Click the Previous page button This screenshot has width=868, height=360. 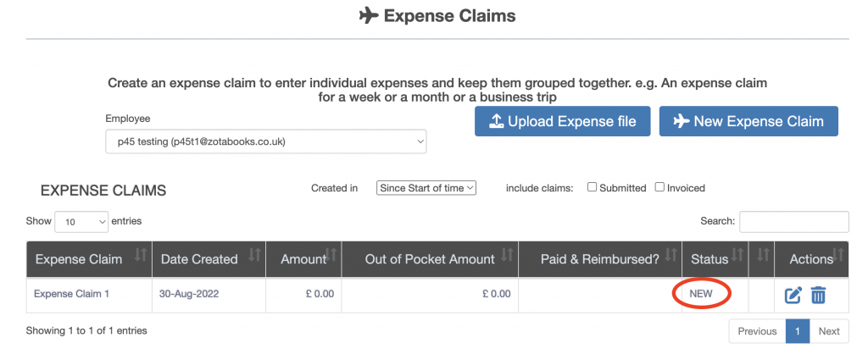(757, 331)
